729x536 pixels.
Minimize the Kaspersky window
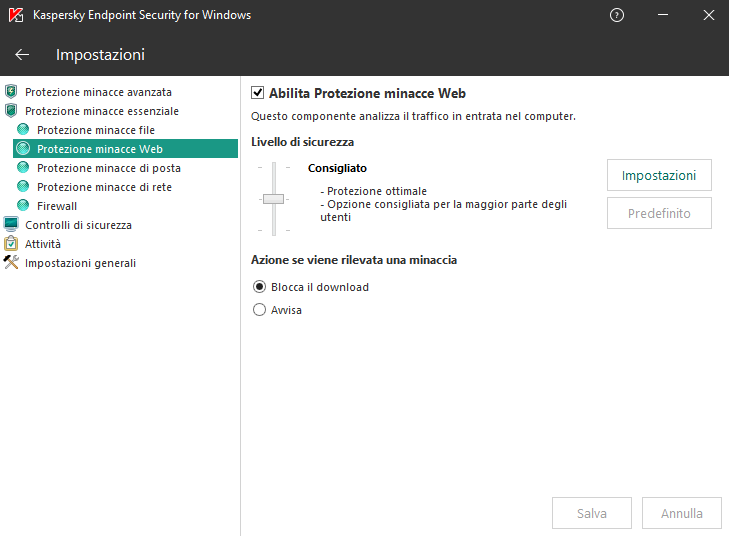663,15
